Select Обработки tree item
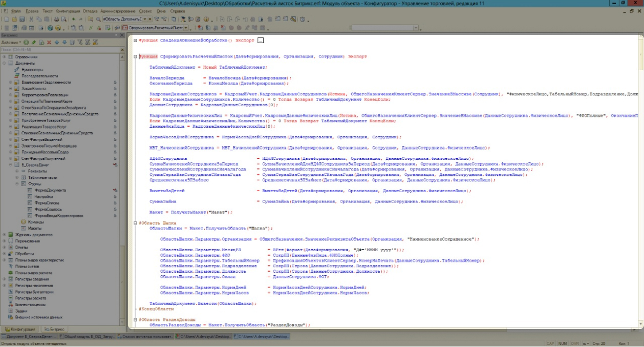This screenshot has width=644, height=347. 24,254
